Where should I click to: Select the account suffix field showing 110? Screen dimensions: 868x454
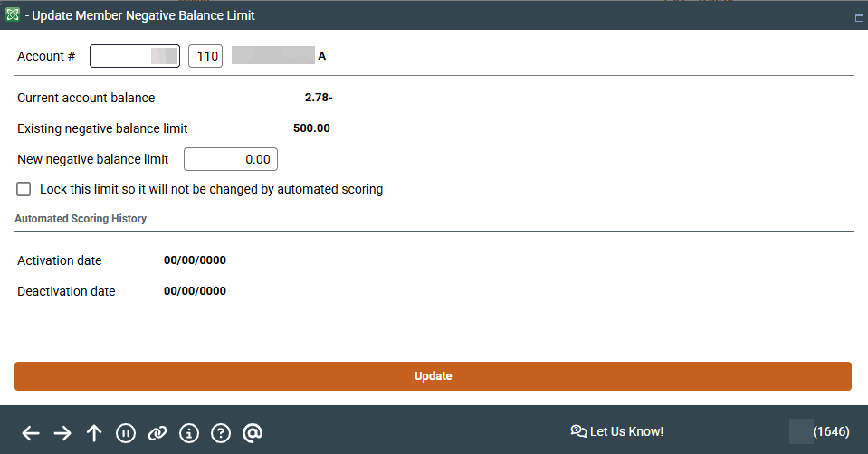[x=205, y=57]
